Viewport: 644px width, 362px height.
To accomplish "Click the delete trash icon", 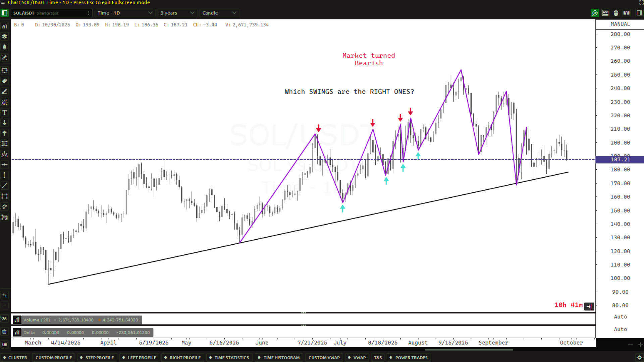I will click(x=4, y=332).
